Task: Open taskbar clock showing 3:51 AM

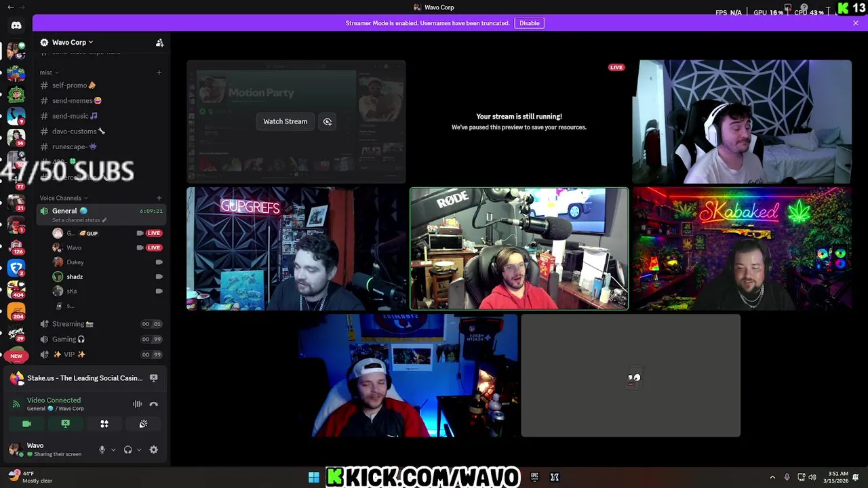Action: point(835,477)
